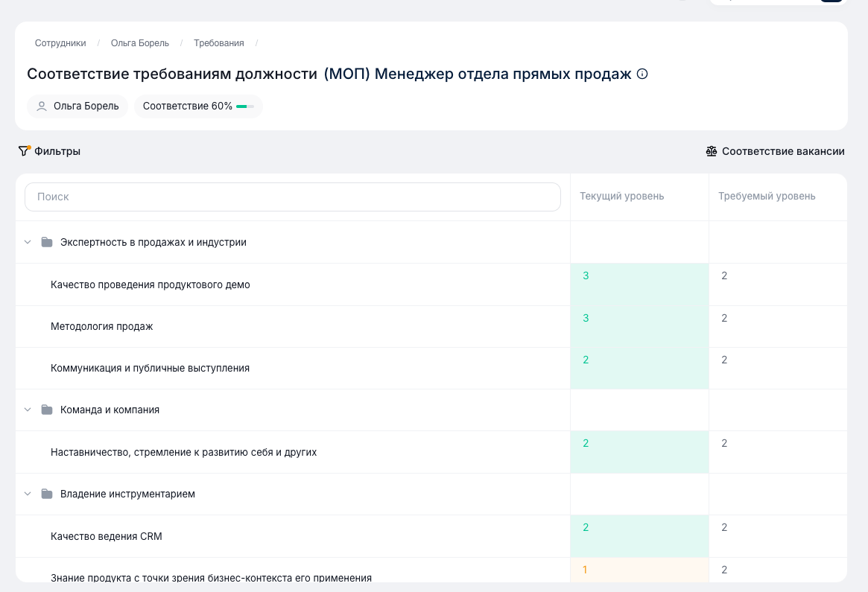Click into the Поиск search field
The image size is (868, 592).
(x=292, y=197)
